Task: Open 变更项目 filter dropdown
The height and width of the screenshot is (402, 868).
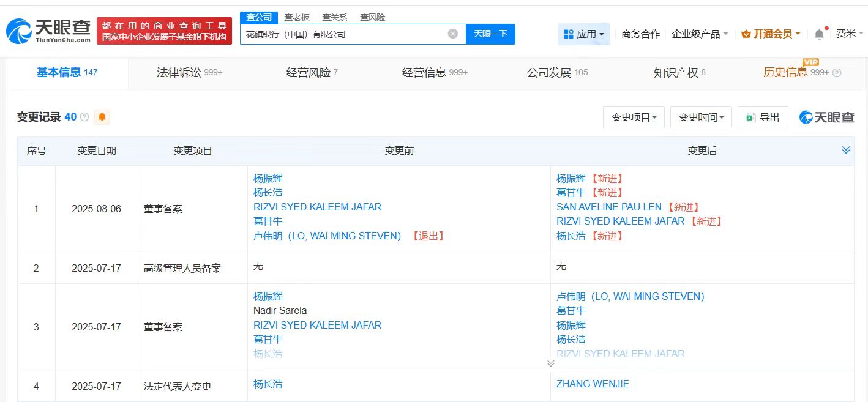Action: 634,117
